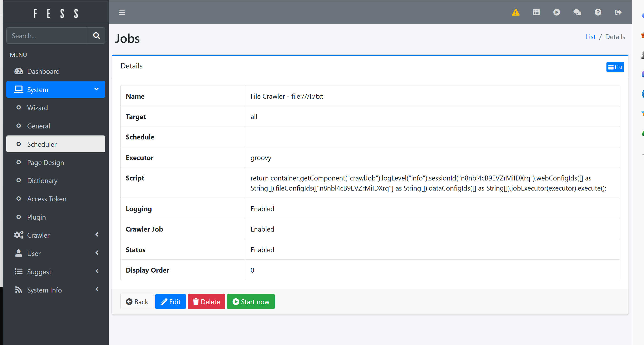
Task: Start the File Crawler job now
Action: coord(251,302)
